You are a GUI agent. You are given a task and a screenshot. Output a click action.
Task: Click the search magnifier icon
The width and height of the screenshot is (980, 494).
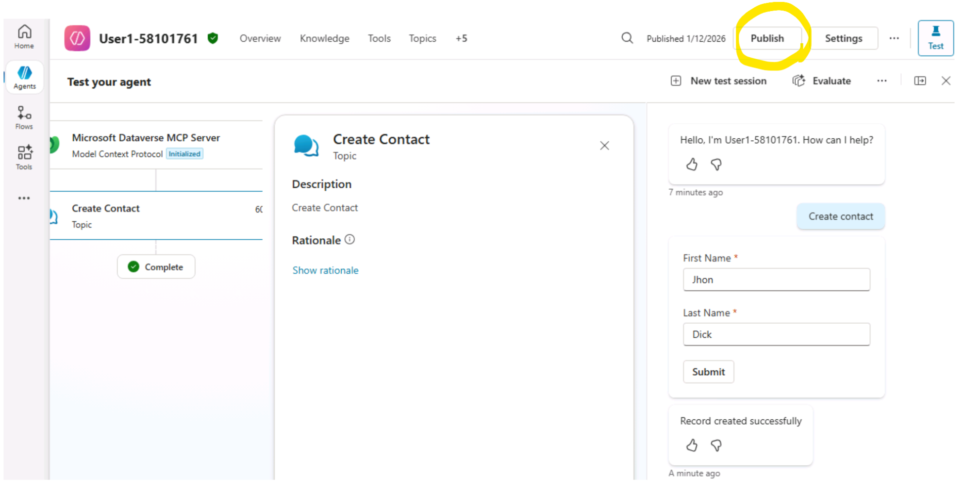pyautogui.click(x=627, y=38)
